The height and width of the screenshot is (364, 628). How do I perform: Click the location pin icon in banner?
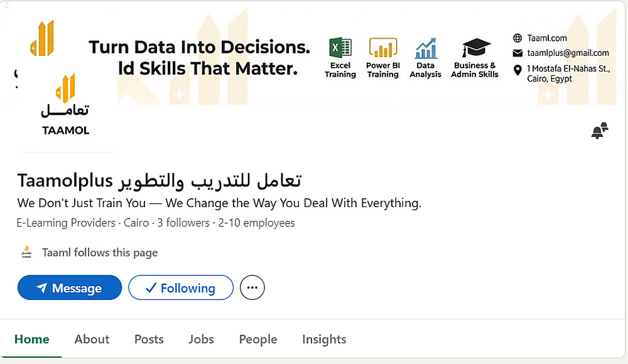[x=517, y=70]
